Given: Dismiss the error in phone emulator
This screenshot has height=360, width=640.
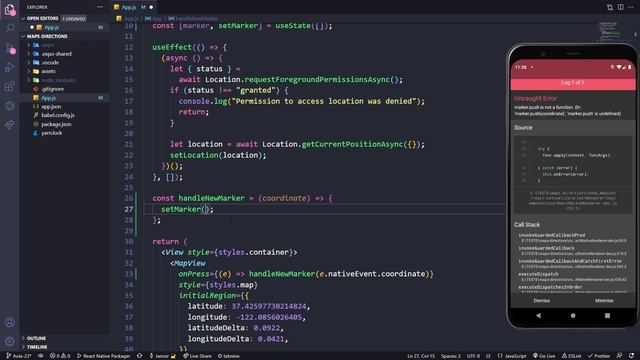Looking at the screenshot, I should point(541,301).
